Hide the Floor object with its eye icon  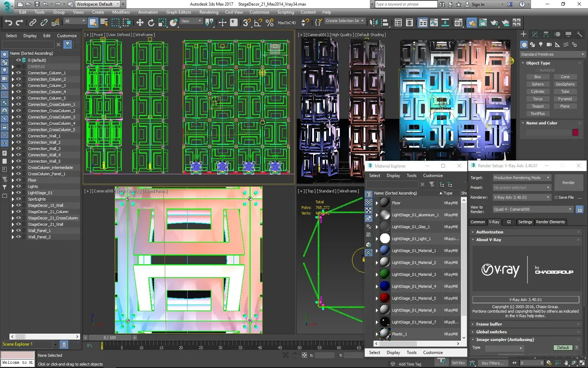click(19, 180)
